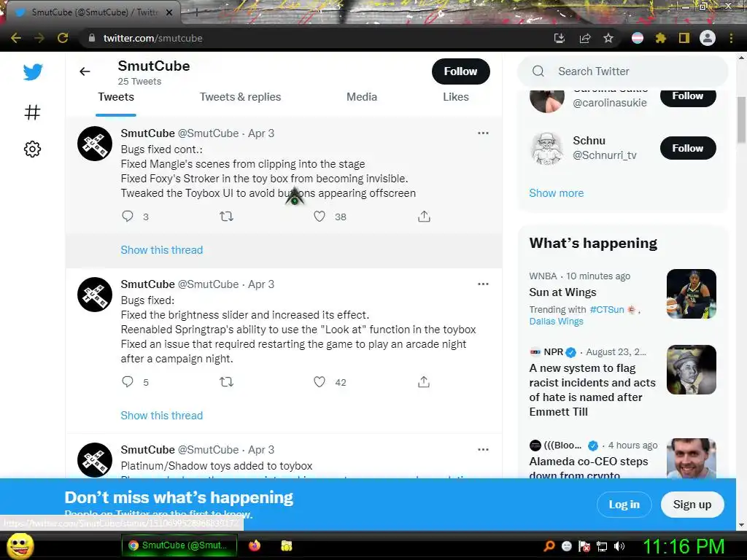Open the 'Apr 3' timestamp on 'Bugs fixed:' tweet
Image resolution: width=747 pixels, height=560 pixels.
[x=261, y=284]
